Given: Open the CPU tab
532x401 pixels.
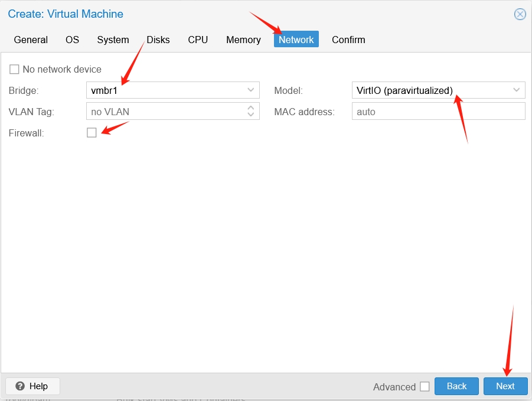Looking at the screenshot, I should 198,40.
